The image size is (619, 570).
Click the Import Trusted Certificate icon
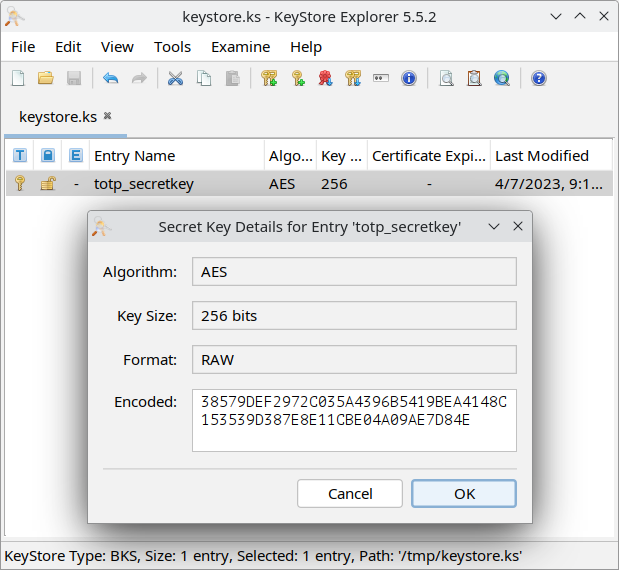325,78
